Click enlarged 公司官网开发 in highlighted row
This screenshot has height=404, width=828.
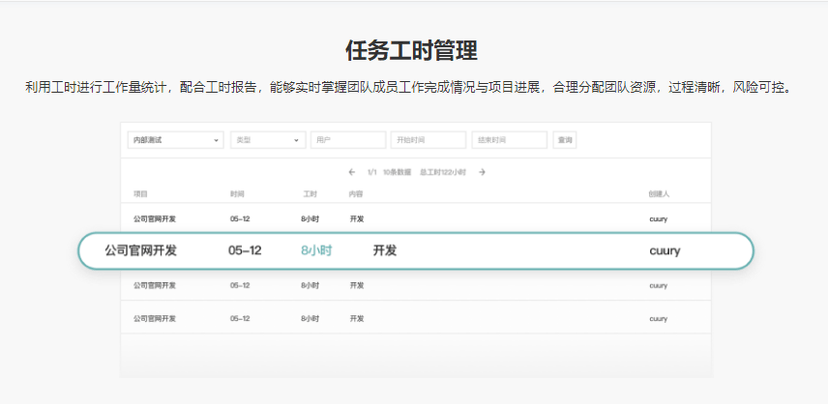(x=140, y=250)
